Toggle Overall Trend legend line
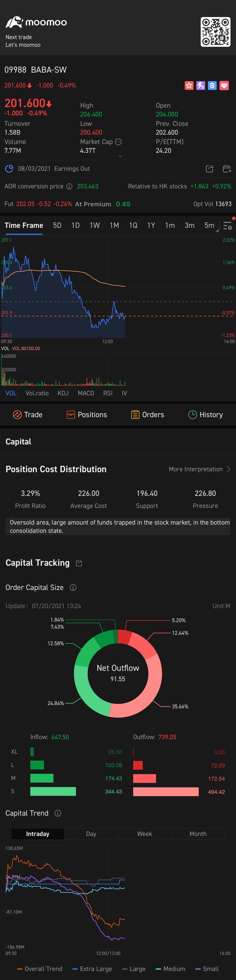The width and height of the screenshot is (236, 980). 40,969
